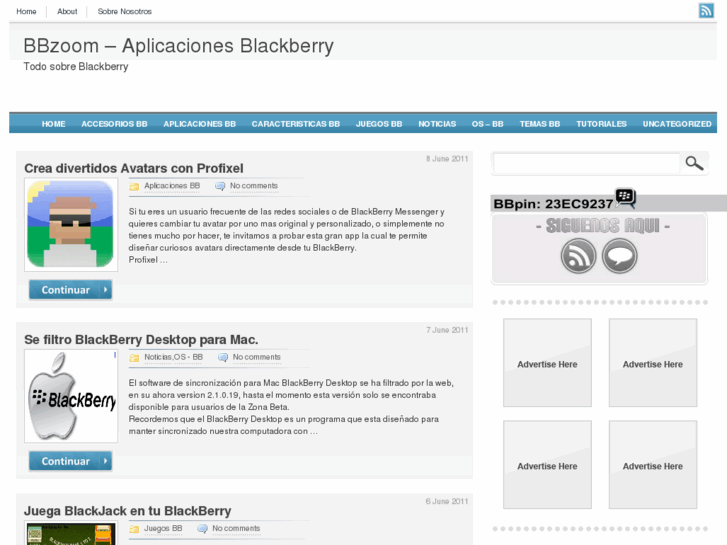Viewport: 727px width, 545px height.
Task: Open OS – BB category
Action: (x=487, y=124)
